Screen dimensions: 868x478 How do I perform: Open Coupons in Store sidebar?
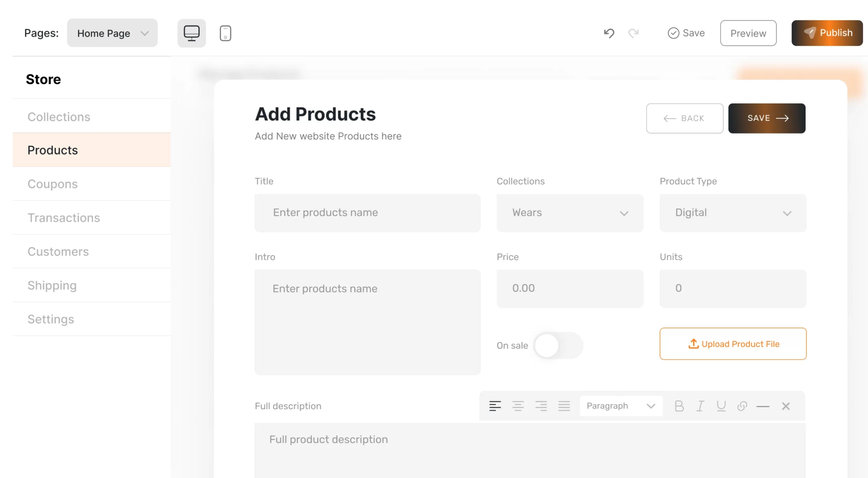coord(53,184)
